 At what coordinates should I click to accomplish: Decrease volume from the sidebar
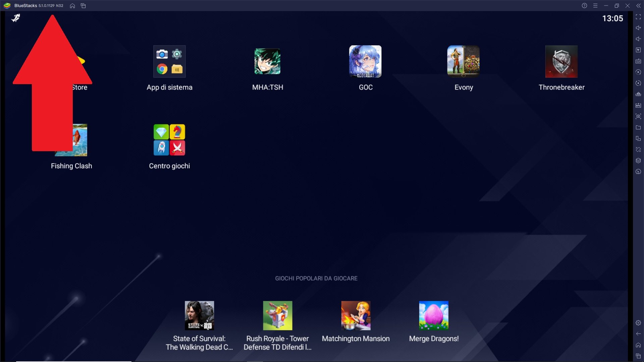coord(638,39)
